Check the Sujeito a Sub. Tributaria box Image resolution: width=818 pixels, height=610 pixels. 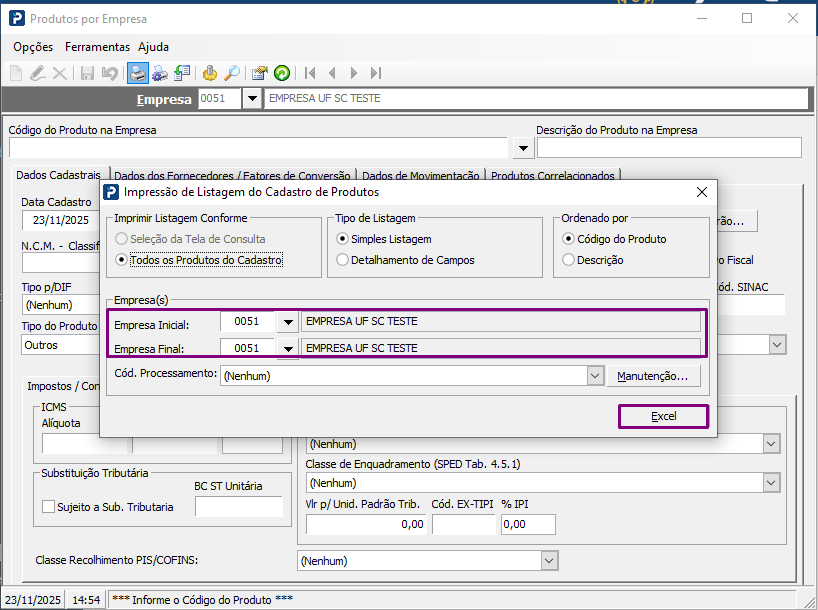coord(48,507)
